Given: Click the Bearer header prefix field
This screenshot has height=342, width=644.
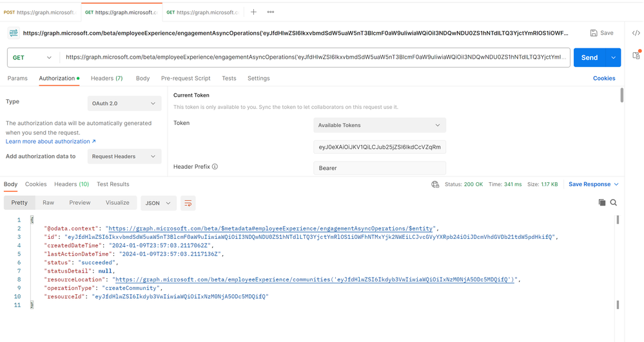Looking at the screenshot, I should pyautogui.click(x=380, y=168).
